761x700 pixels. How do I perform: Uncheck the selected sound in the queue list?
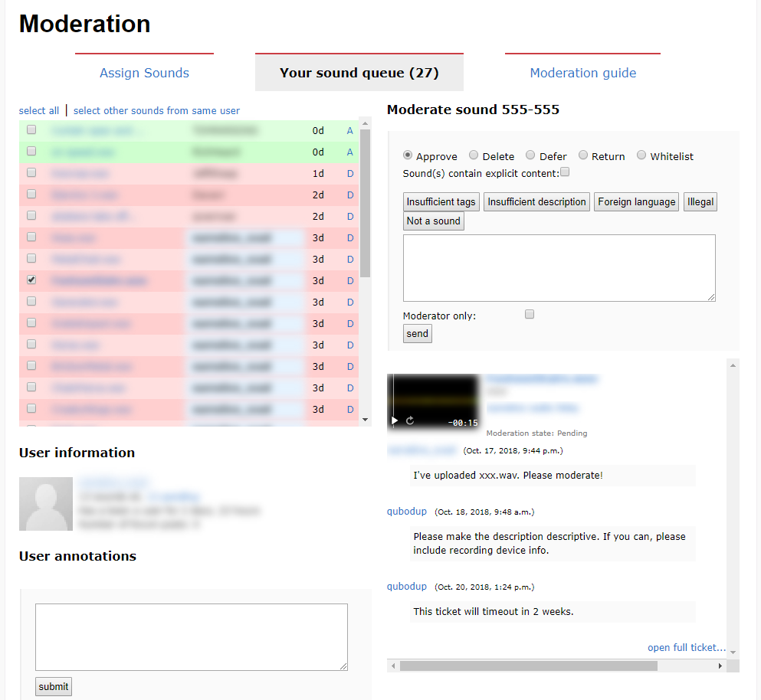[x=31, y=280]
